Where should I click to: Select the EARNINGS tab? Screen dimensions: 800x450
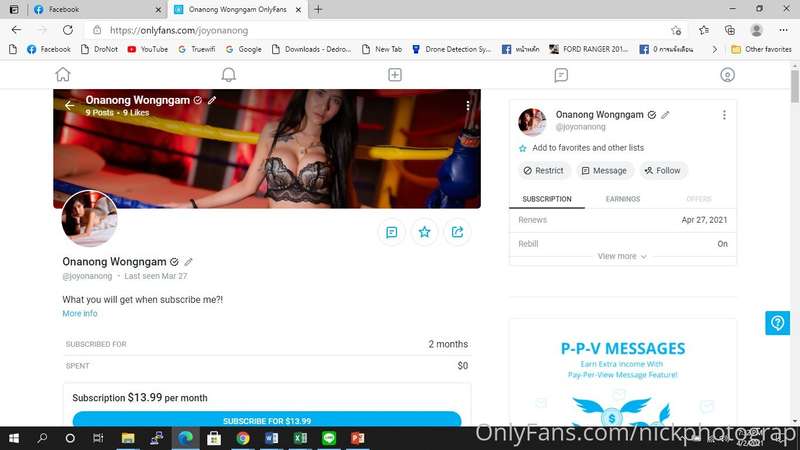coord(622,199)
